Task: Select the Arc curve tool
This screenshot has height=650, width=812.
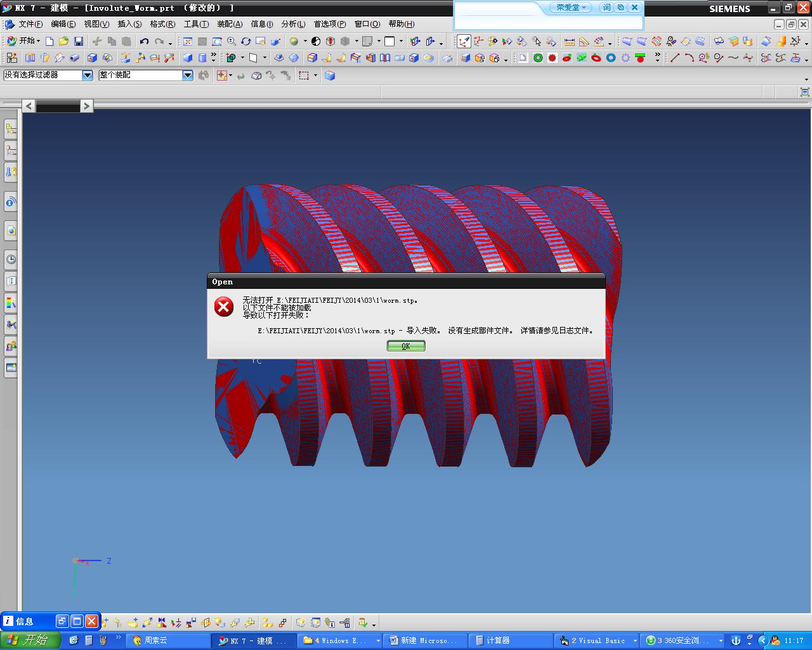Action: [689, 58]
